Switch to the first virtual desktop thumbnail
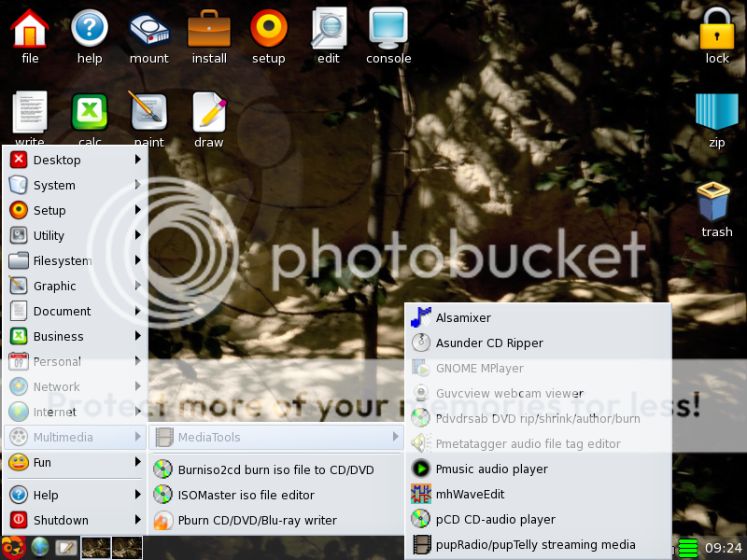This screenshot has height=560, width=747. [96, 548]
